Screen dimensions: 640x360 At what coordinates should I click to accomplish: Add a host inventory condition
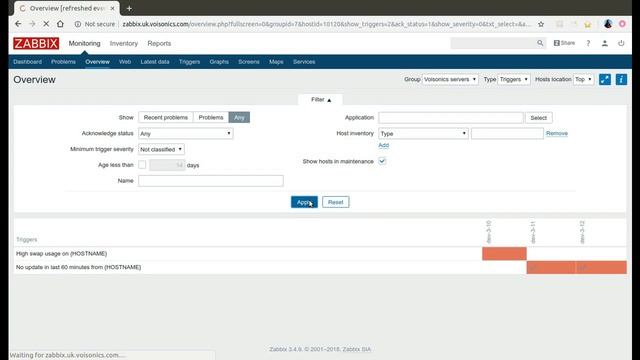point(383,145)
